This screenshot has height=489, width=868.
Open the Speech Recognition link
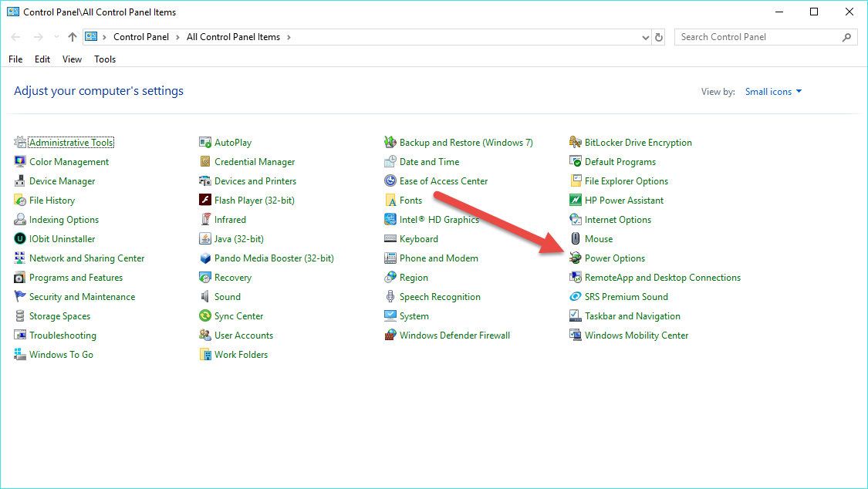pos(440,296)
